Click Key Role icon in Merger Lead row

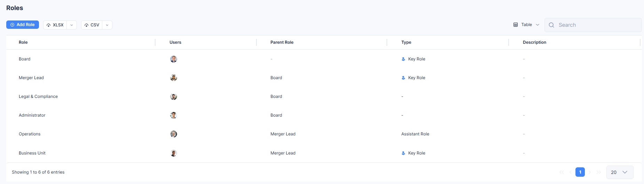point(403,78)
